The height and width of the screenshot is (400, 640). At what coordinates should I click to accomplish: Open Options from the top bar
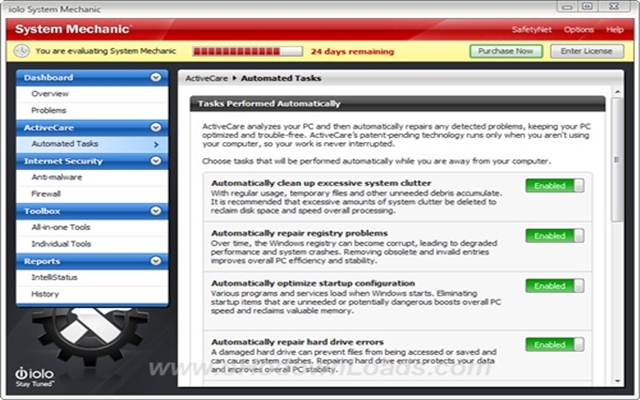tap(579, 30)
